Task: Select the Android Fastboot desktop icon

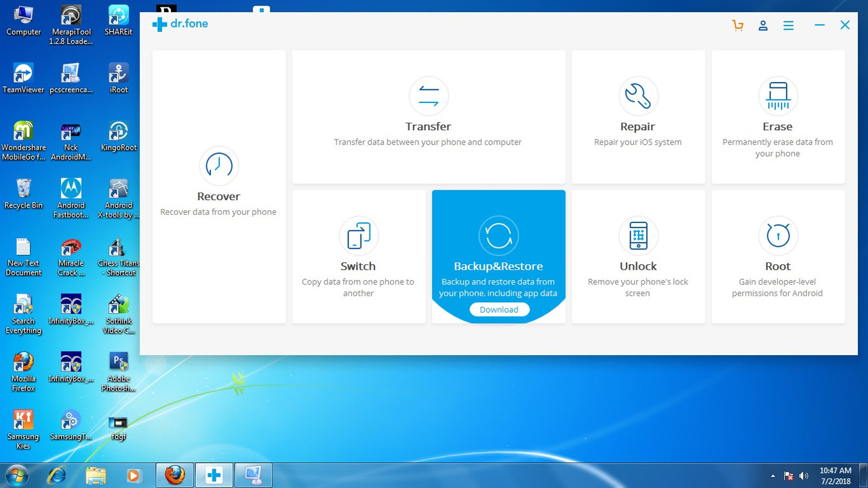Action: click(x=71, y=199)
